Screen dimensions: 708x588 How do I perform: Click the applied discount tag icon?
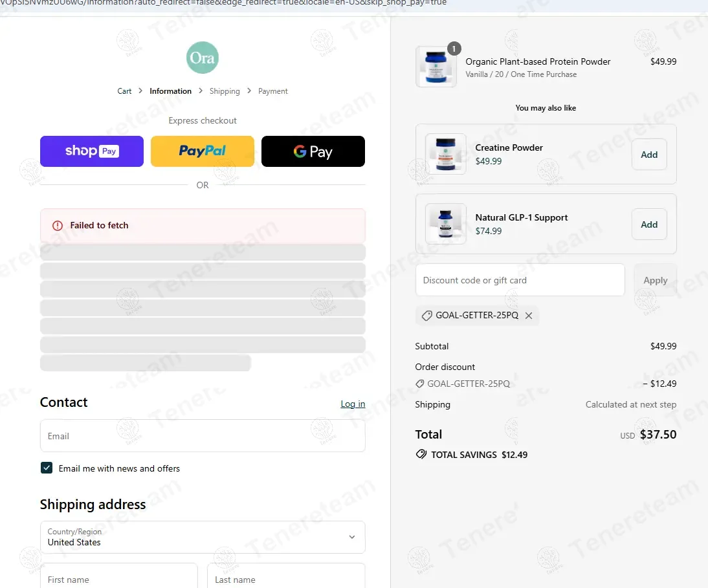[x=426, y=316]
